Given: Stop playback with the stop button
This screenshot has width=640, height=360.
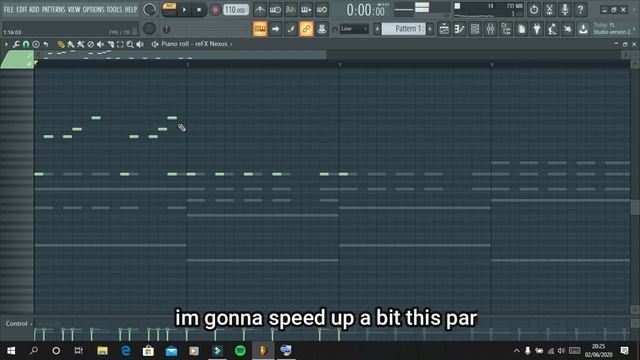Looking at the screenshot, I should (x=199, y=10).
